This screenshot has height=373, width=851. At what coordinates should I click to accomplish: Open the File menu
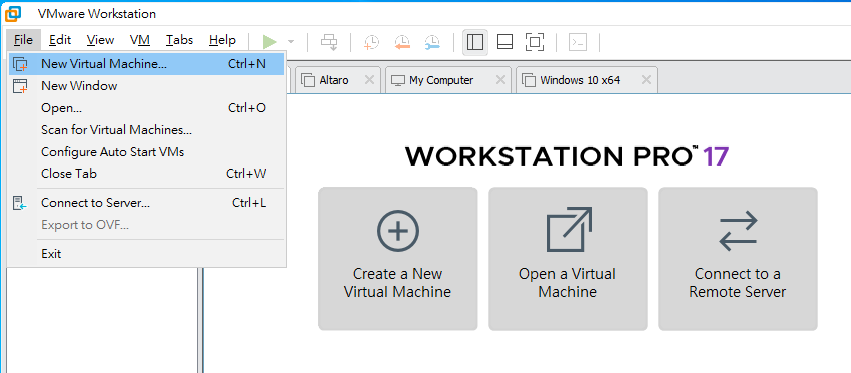pyautogui.click(x=23, y=40)
